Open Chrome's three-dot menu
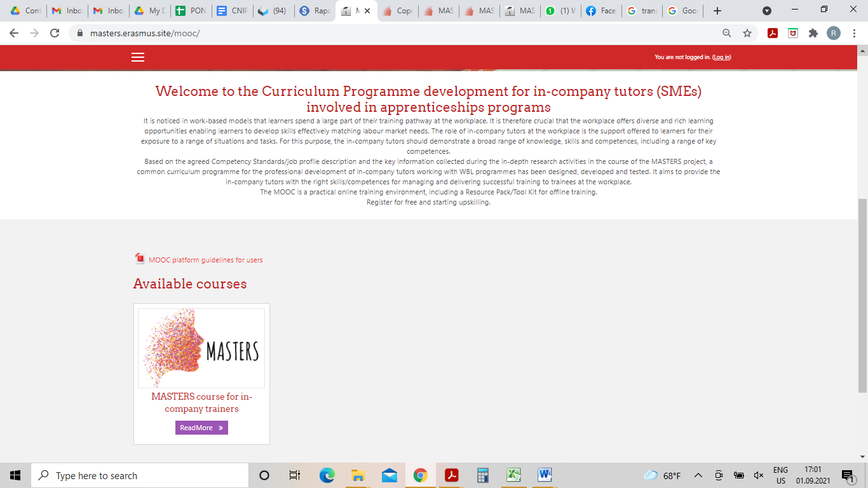This screenshot has width=868, height=488. (853, 33)
